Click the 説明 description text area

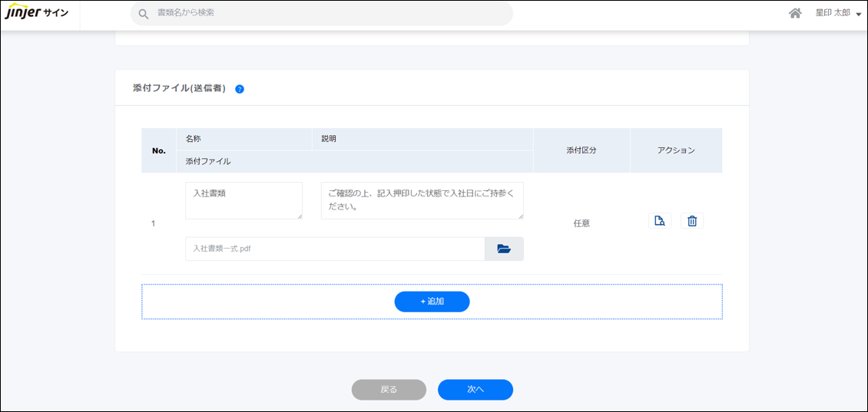421,200
